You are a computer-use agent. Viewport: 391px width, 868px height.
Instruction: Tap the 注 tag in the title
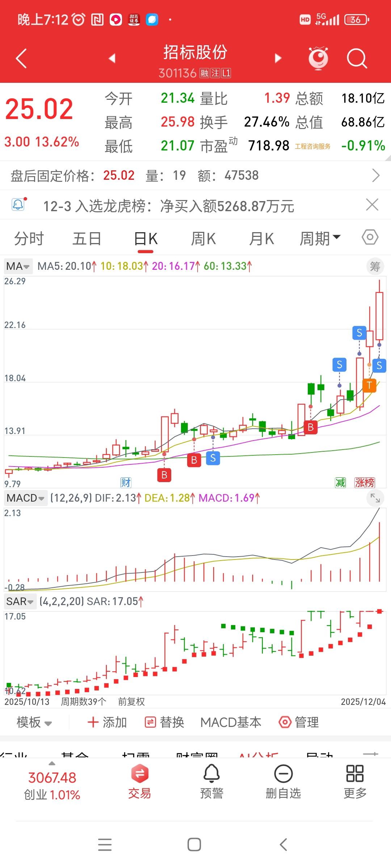(215, 73)
